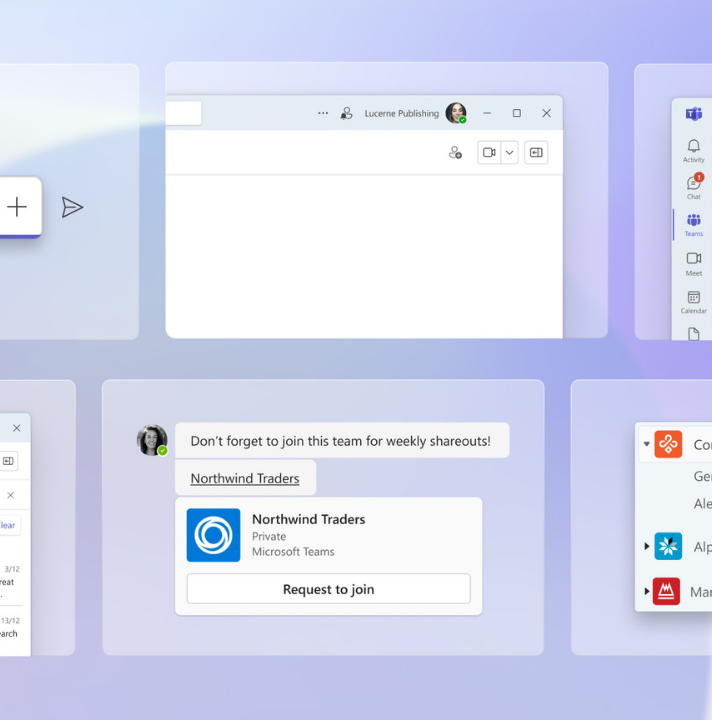
Task: Select the red mountain team icon
Action: (x=666, y=591)
